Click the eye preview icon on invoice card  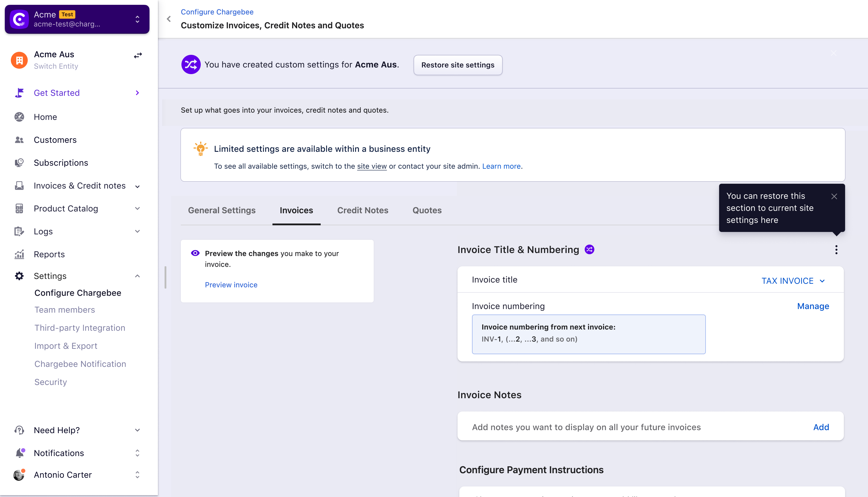(196, 253)
